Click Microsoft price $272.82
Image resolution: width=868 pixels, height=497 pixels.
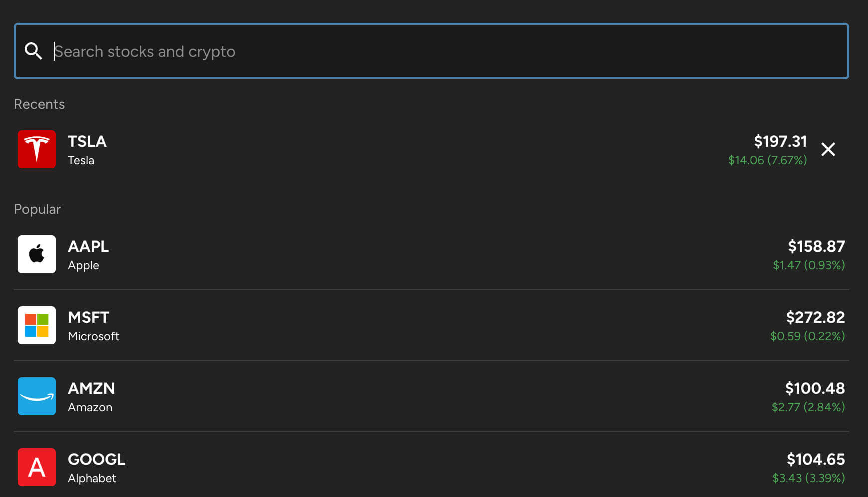coord(815,317)
